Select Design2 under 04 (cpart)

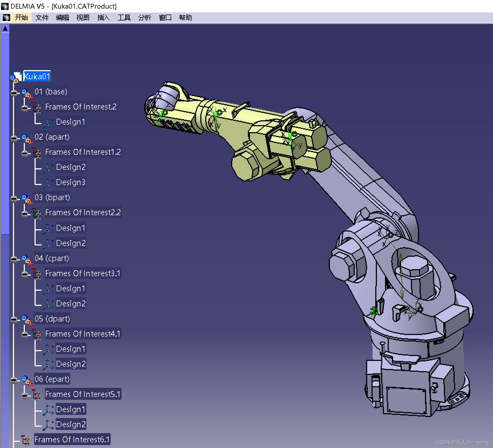71,304
